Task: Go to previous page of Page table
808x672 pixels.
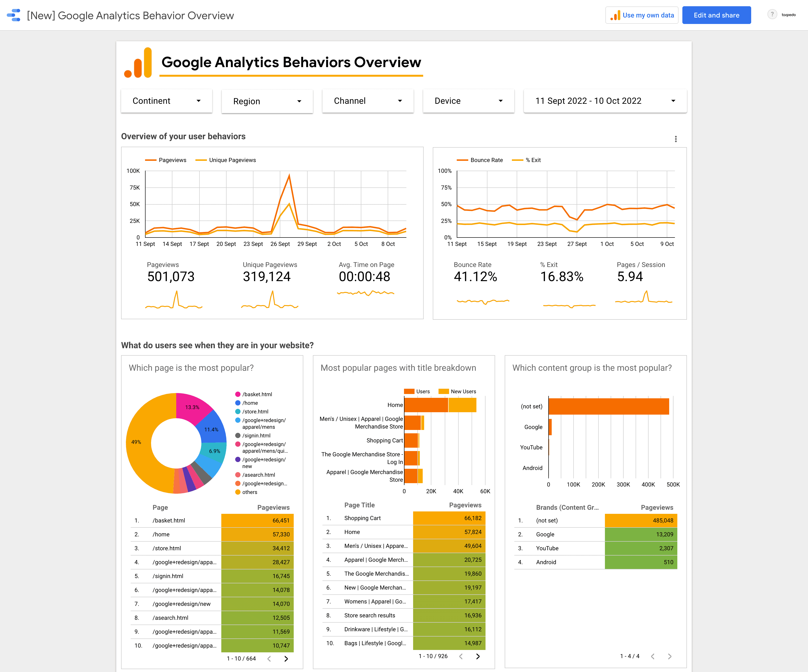Action: coord(269,659)
